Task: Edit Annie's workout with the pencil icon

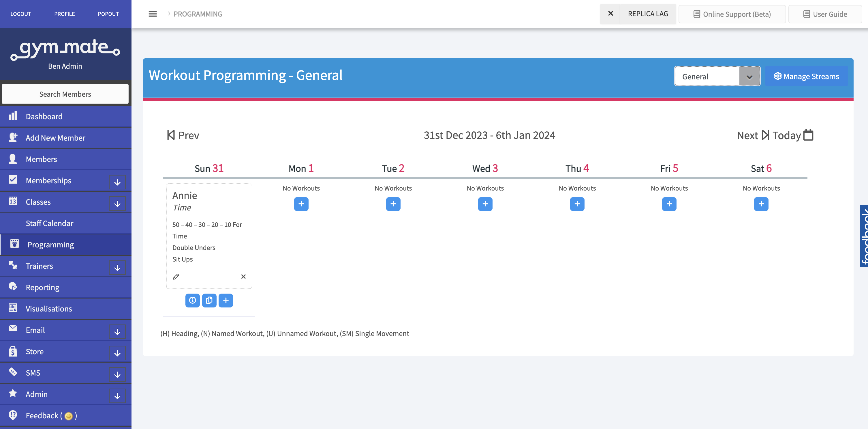Action: point(176,276)
